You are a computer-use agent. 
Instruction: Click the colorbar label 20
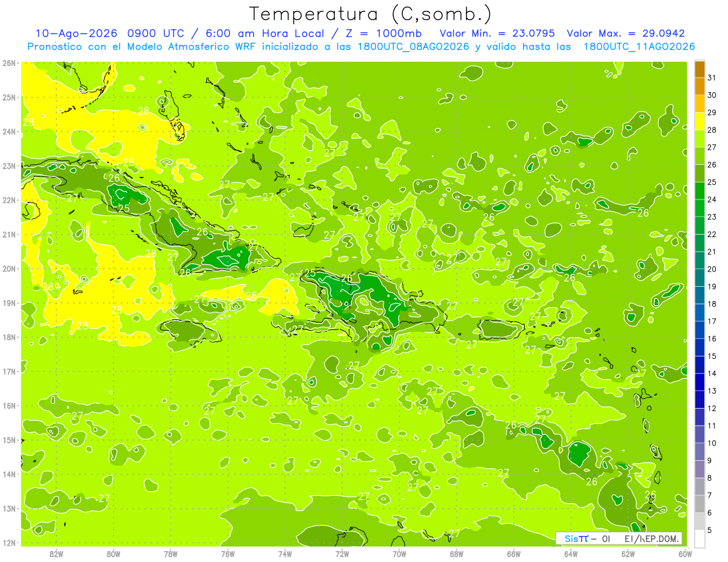[712, 269]
